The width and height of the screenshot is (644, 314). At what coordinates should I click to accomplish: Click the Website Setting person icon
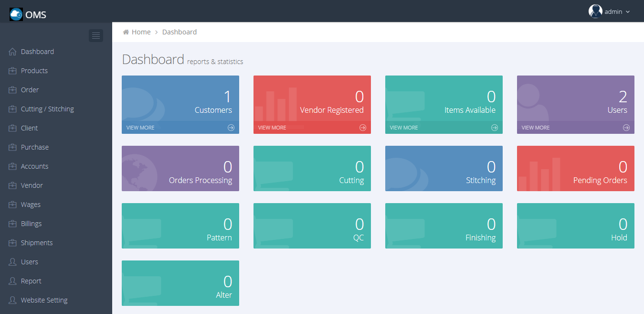[x=12, y=300]
